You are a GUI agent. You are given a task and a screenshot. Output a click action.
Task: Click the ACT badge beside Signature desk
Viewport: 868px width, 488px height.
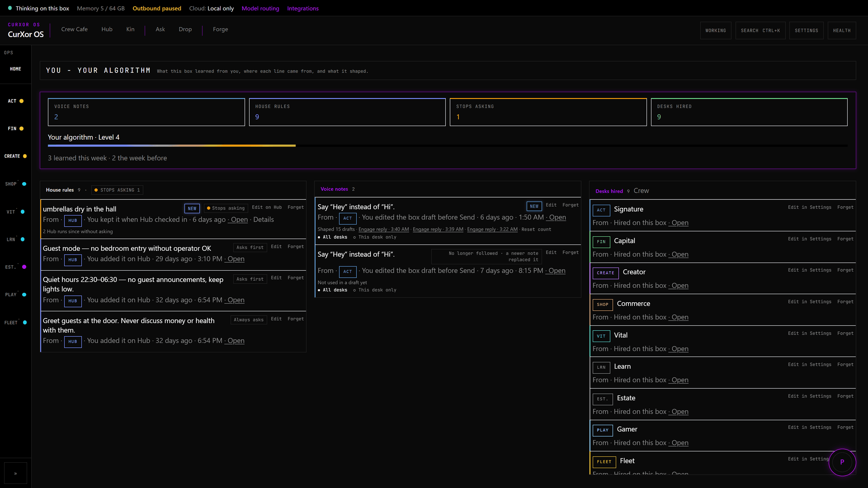click(x=601, y=210)
